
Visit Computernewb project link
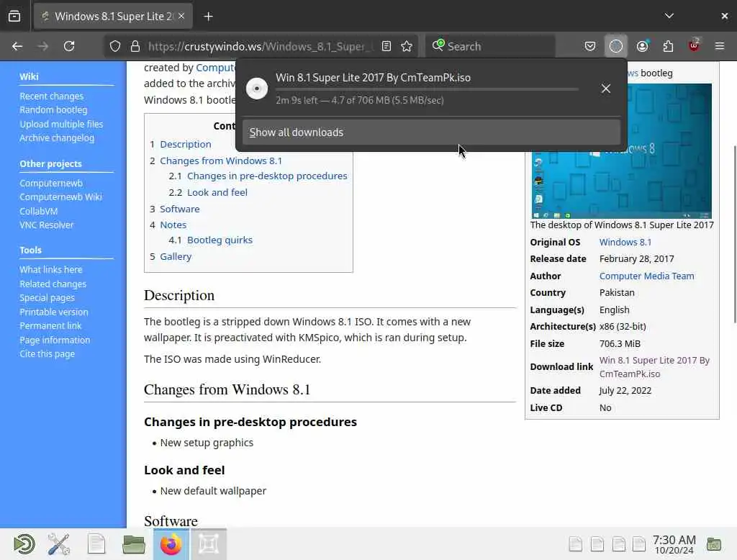51,183
